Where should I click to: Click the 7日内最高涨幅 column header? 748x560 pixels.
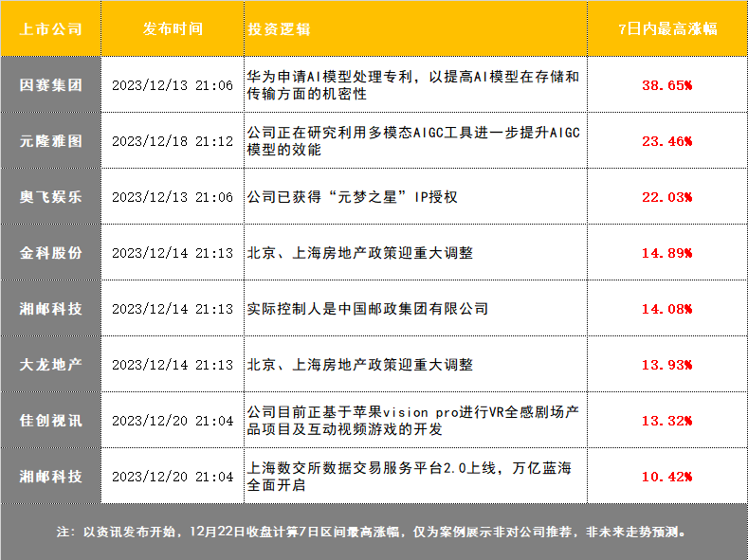coord(667,28)
